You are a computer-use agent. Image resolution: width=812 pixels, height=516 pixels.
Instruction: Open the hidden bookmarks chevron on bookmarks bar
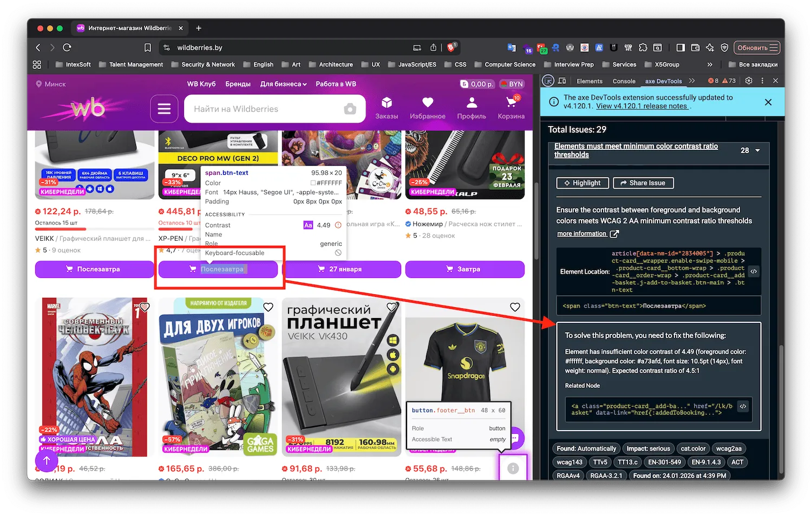710,64
